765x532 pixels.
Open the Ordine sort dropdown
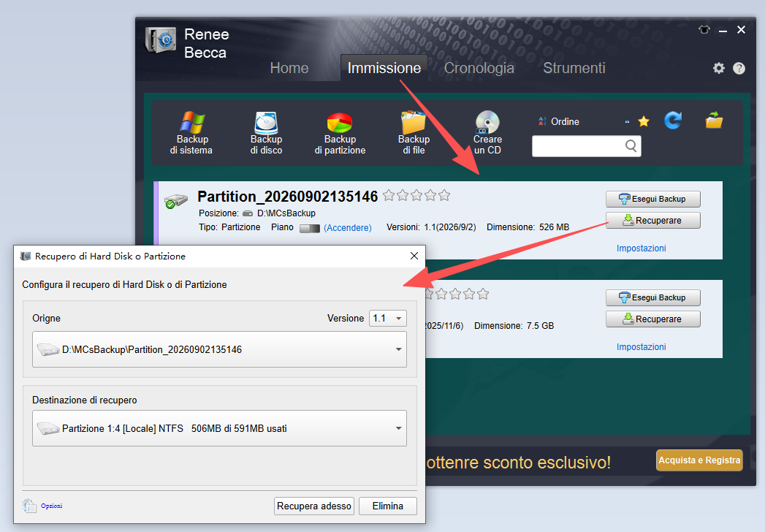(x=627, y=121)
